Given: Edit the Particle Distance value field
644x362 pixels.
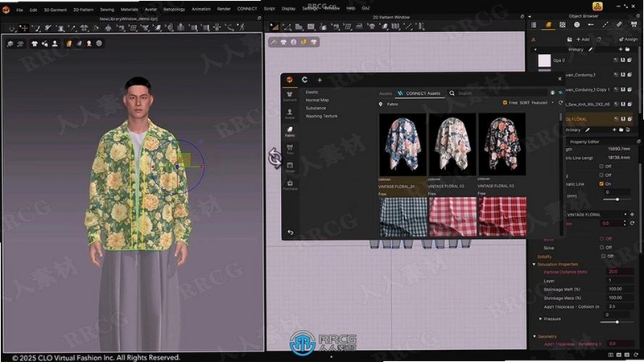Looking at the screenshot, I should point(620,272).
